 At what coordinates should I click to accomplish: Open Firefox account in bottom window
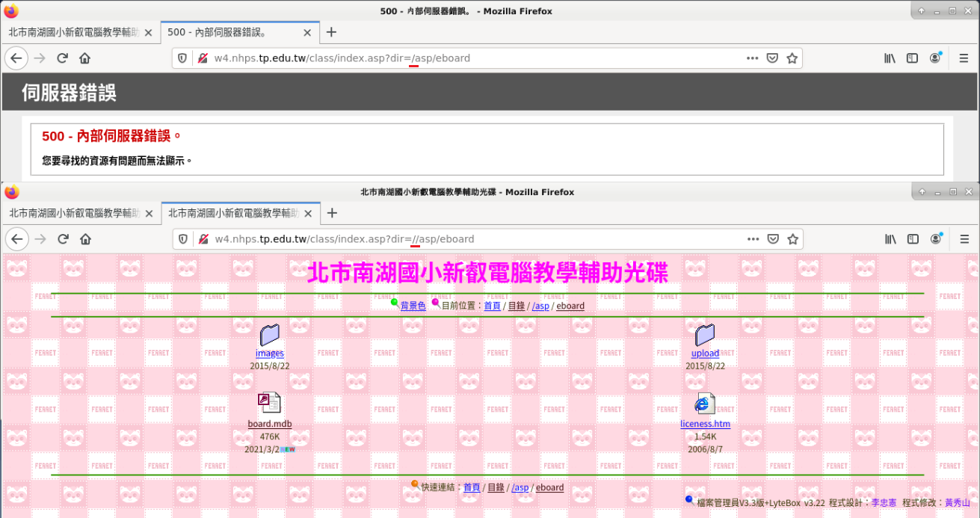tap(936, 239)
